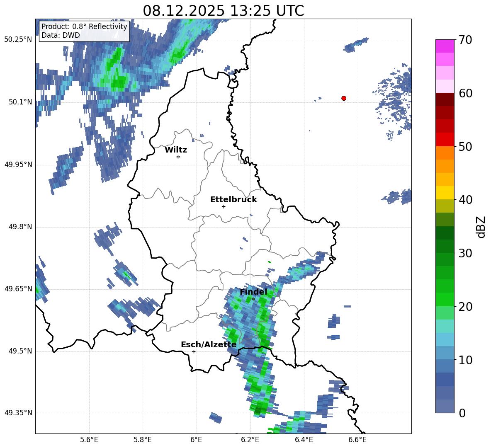Click the 30 value on the colorbar

[x=466, y=253]
